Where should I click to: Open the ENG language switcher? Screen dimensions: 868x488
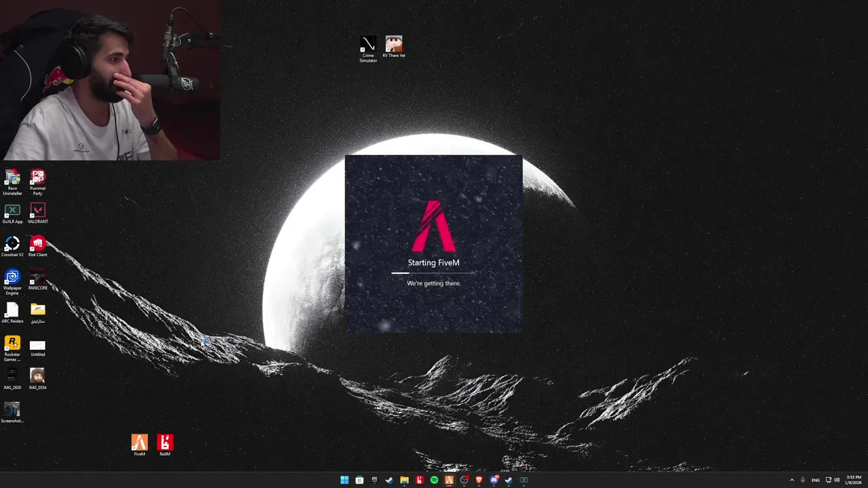pyautogui.click(x=816, y=480)
